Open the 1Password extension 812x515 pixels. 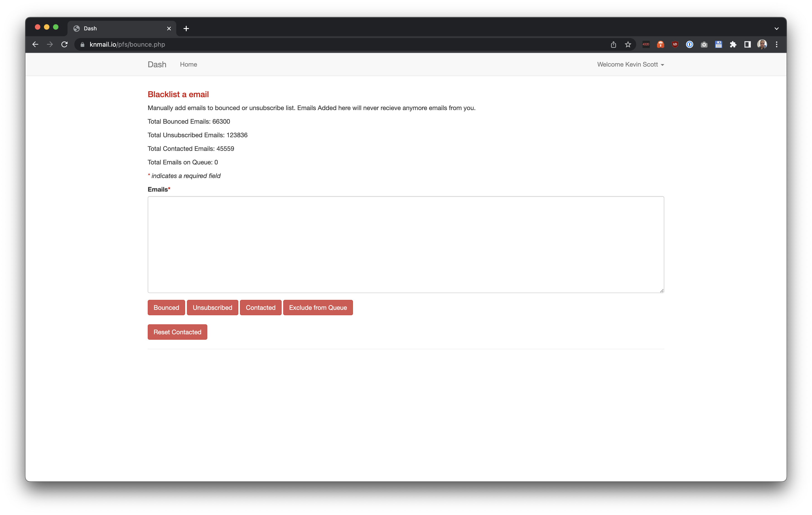[689, 44]
